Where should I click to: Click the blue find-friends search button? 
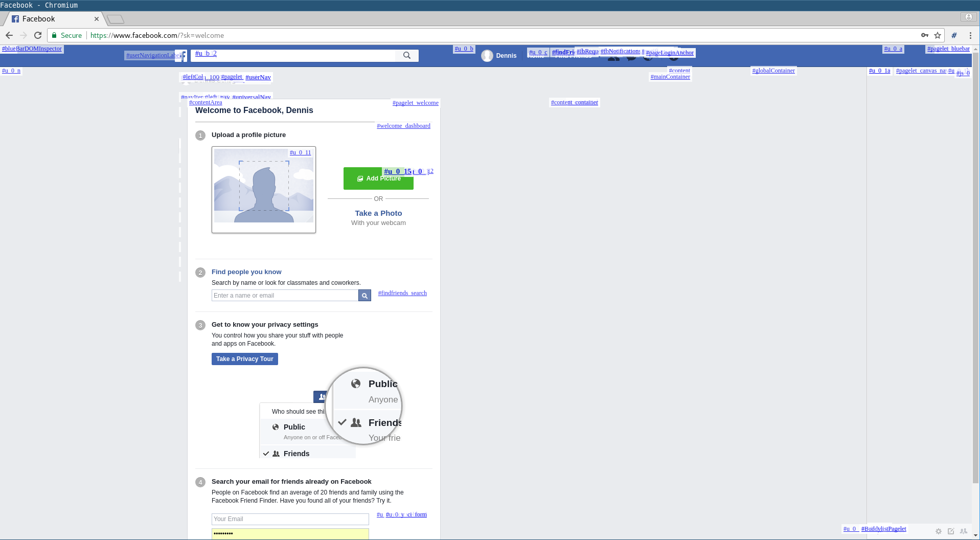[x=364, y=296]
